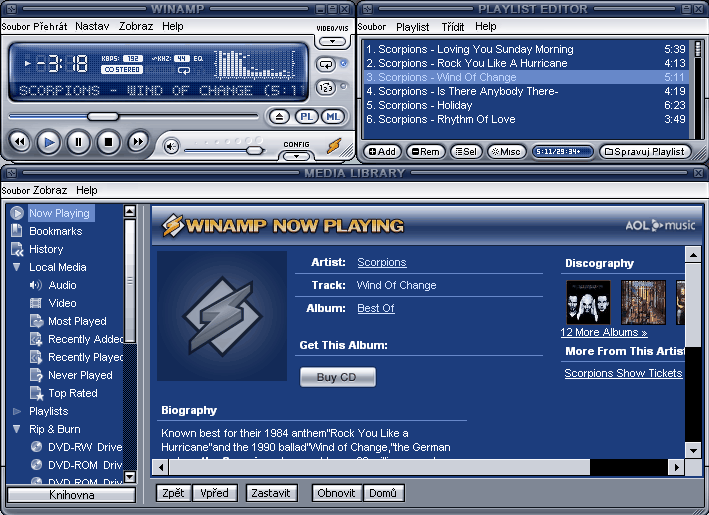
Task: Open the Recently Added view
Action: (85, 339)
